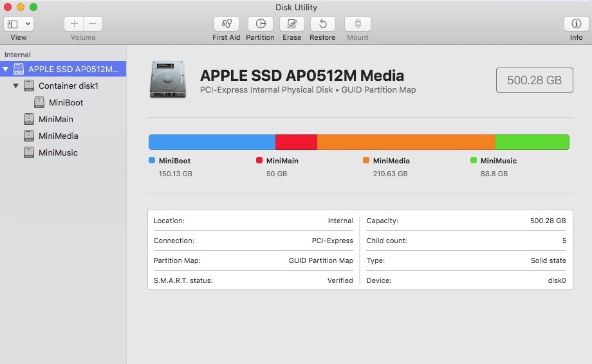Click the Connection value PCI-Express

tap(333, 241)
